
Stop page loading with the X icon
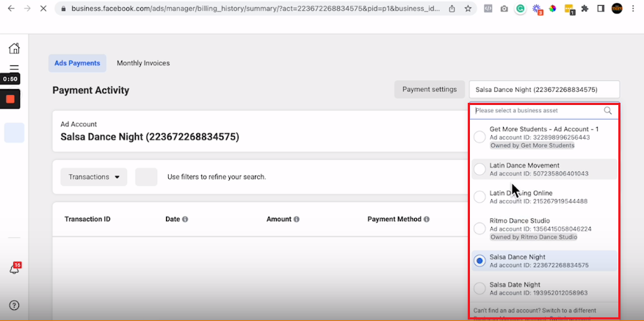coord(43,8)
